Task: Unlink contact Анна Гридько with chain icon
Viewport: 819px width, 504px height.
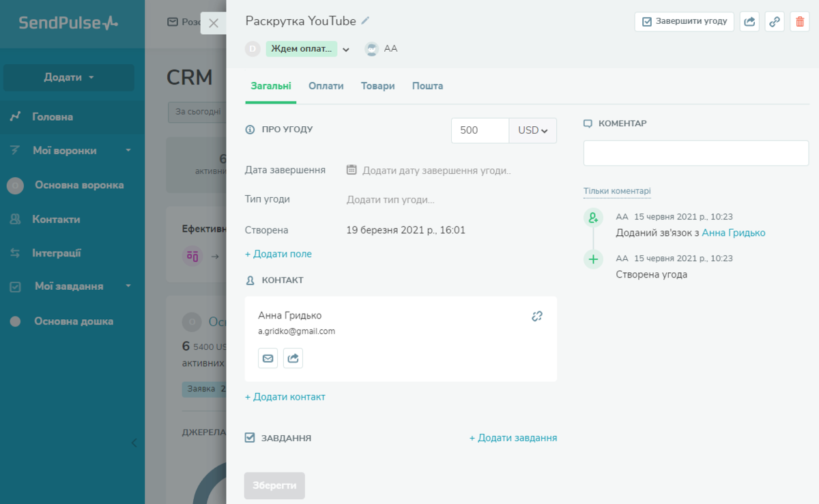Action: (x=537, y=316)
